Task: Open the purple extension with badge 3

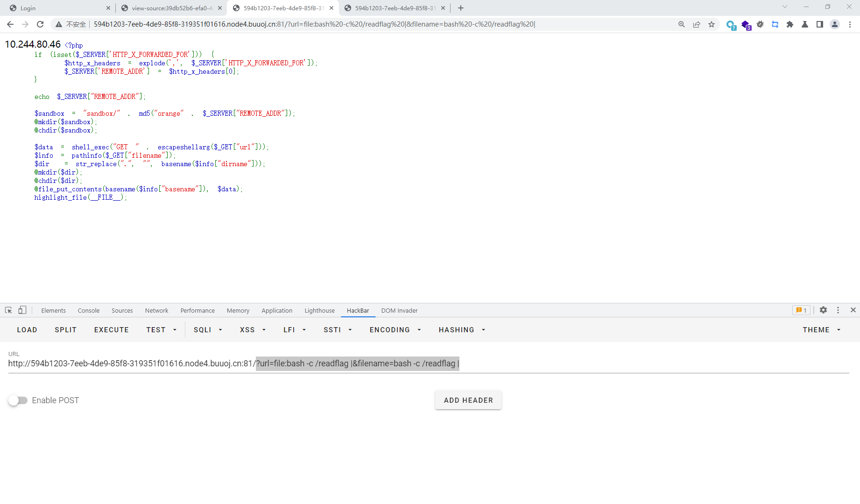Action: [746, 25]
